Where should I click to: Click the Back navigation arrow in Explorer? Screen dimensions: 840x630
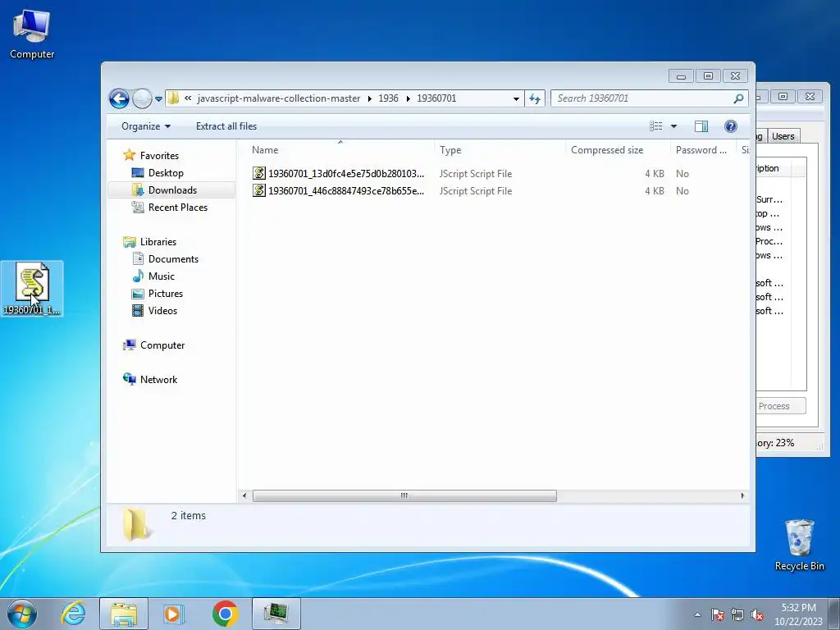click(x=119, y=98)
